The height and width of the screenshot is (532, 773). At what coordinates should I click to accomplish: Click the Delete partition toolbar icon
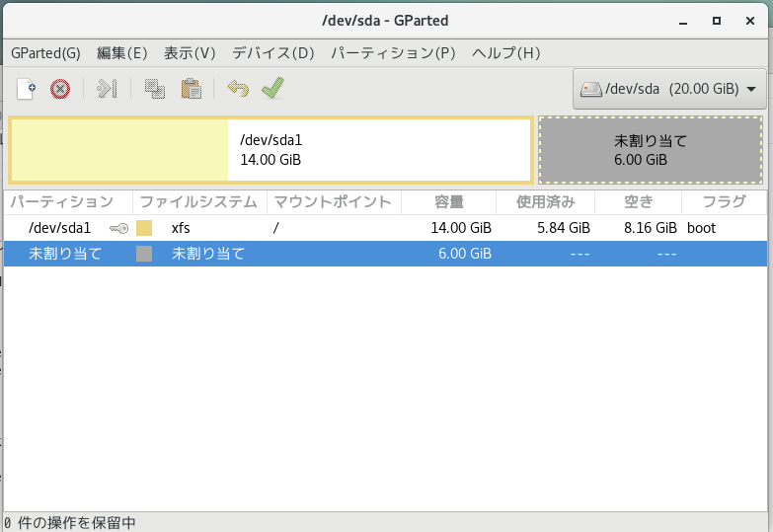(60, 89)
